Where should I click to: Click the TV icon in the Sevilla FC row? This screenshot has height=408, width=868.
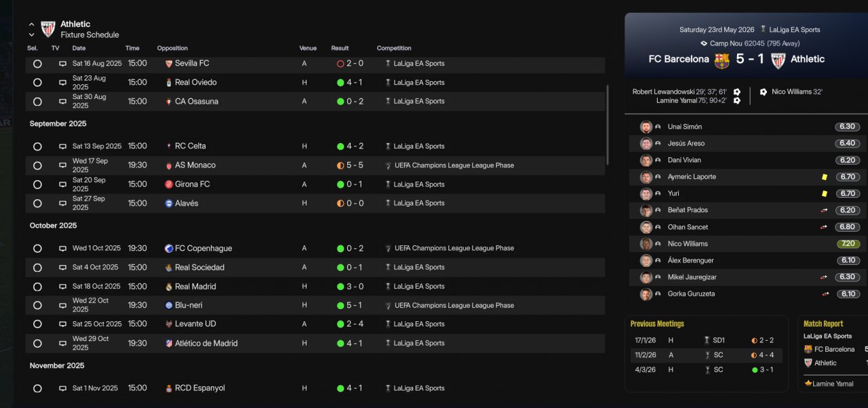click(x=63, y=64)
